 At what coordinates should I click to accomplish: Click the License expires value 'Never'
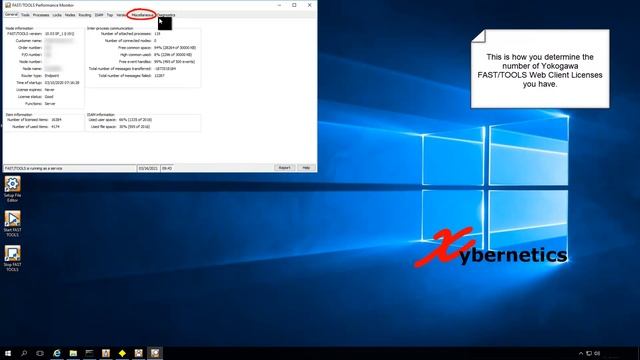[49, 89]
